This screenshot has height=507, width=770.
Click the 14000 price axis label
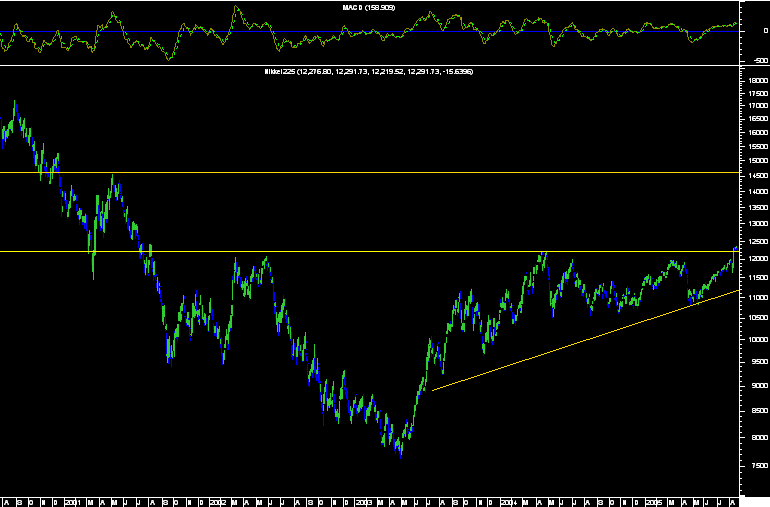(759, 192)
